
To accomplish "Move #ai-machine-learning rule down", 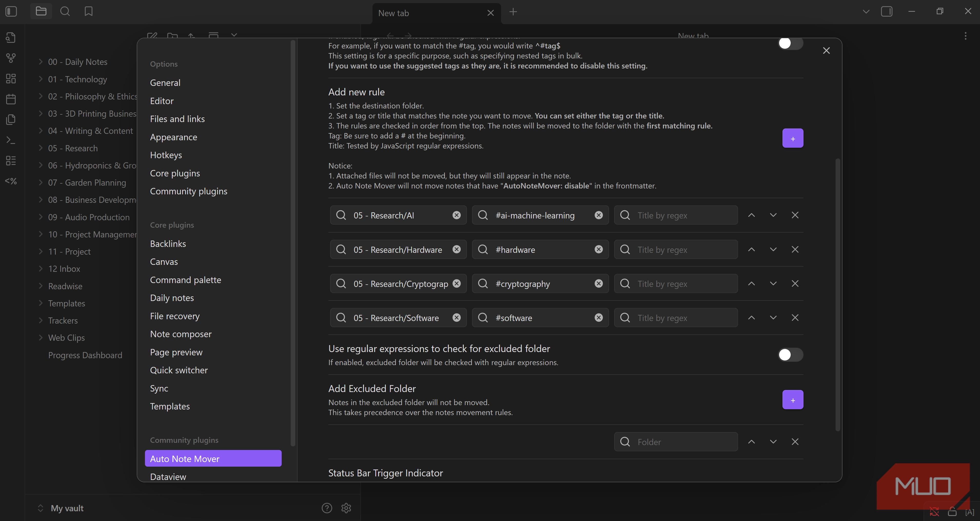I will coord(773,215).
